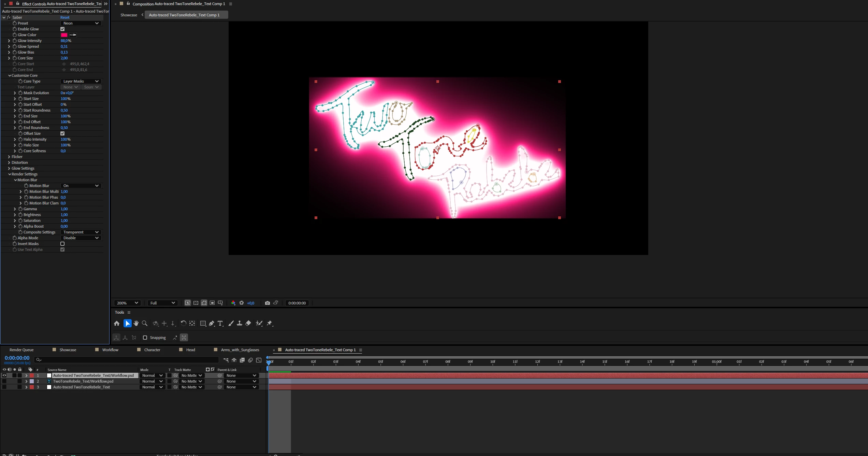This screenshot has height=456, width=868.
Task: Select the Roto Brush tool
Action: click(259, 323)
